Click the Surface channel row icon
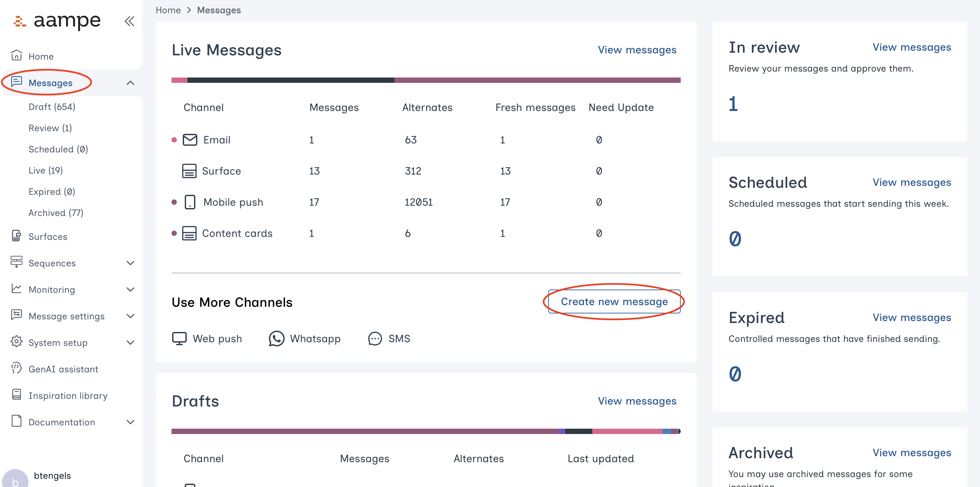Image resolution: width=980 pixels, height=487 pixels. pos(189,171)
